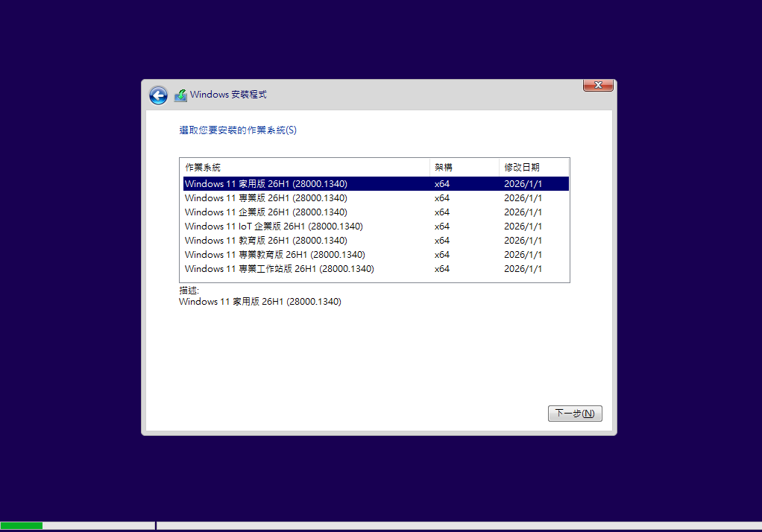
Task: Choose Windows 11 IoT 企業版 26H1
Action: [376, 226]
